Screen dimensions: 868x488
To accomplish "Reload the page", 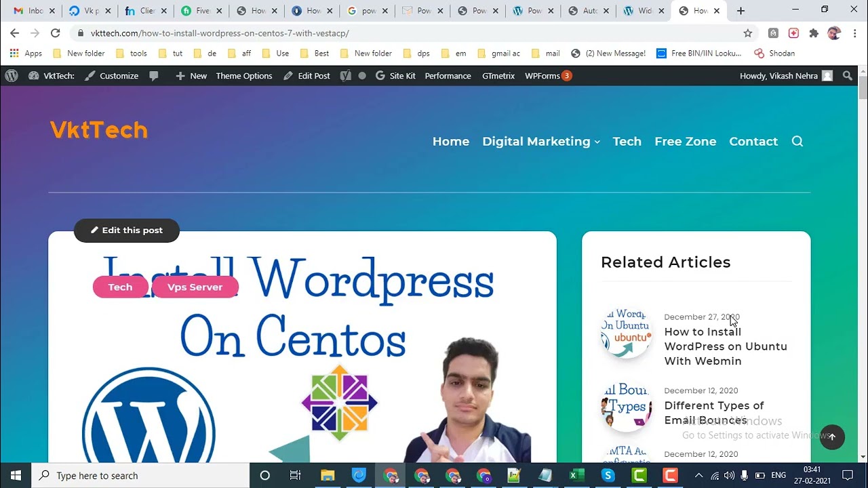I will click(x=55, y=33).
